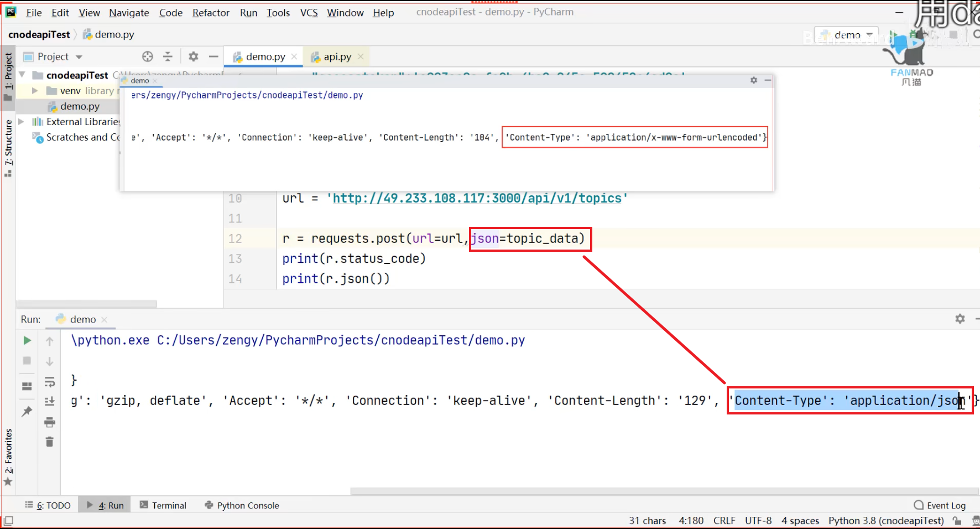980x529 pixels.
Task: Clear console with trash icon
Action: point(50,442)
